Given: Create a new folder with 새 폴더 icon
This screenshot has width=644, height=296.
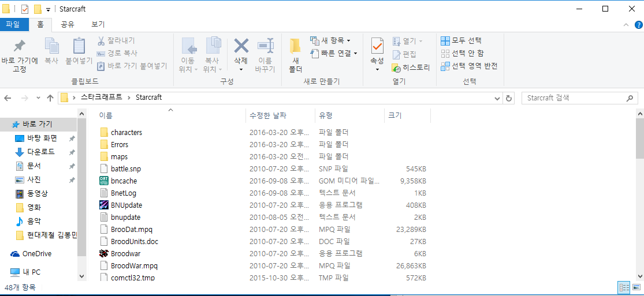Looking at the screenshot, I should click(x=295, y=46).
